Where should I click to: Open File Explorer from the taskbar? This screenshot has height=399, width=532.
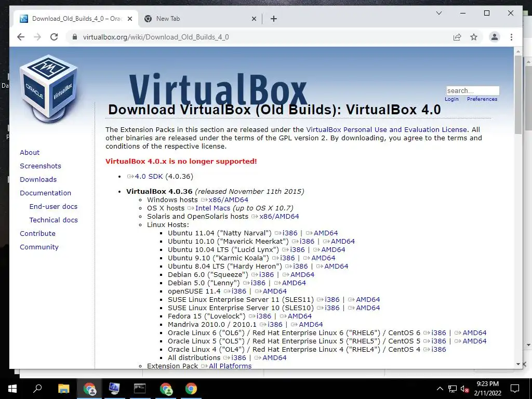click(x=63, y=389)
